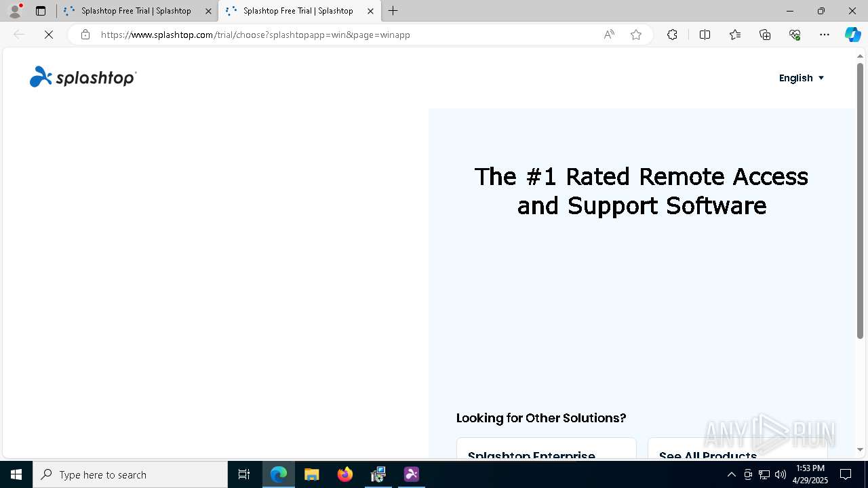This screenshot has height=488, width=868.
Task: Activate Read aloud in address bar
Action: pos(609,35)
